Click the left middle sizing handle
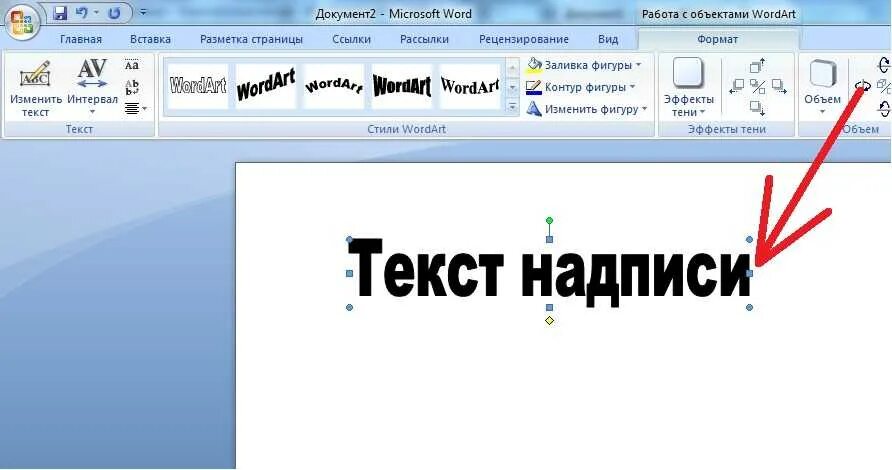Image resolution: width=892 pixels, height=470 pixels. [x=349, y=274]
